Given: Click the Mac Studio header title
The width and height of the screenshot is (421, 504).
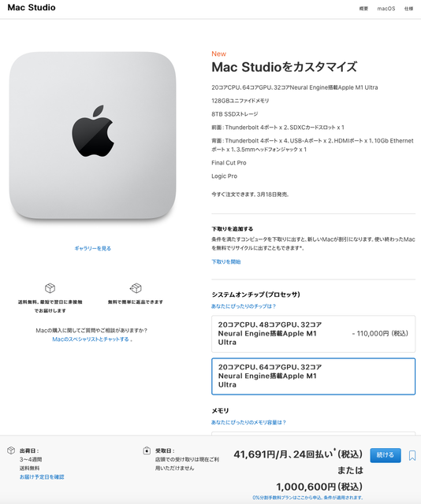Looking at the screenshot, I should coord(32,7).
